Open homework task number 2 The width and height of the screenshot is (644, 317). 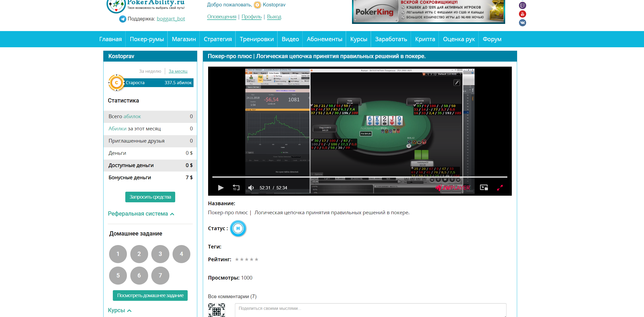coord(139,254)
